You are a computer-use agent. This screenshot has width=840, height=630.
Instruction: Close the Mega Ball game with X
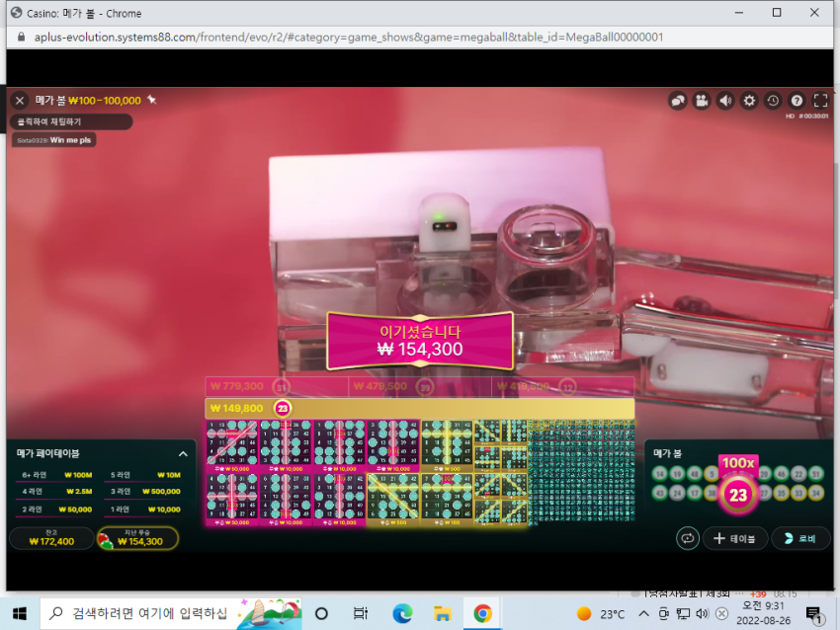point(20,101)
